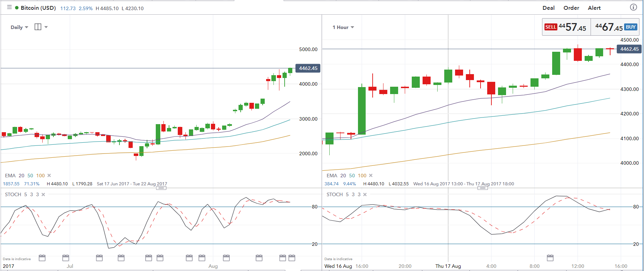This screenshot has height=271, width=644.
Task: Click the 12:00 label on hourly time axis
Action: 578,266
